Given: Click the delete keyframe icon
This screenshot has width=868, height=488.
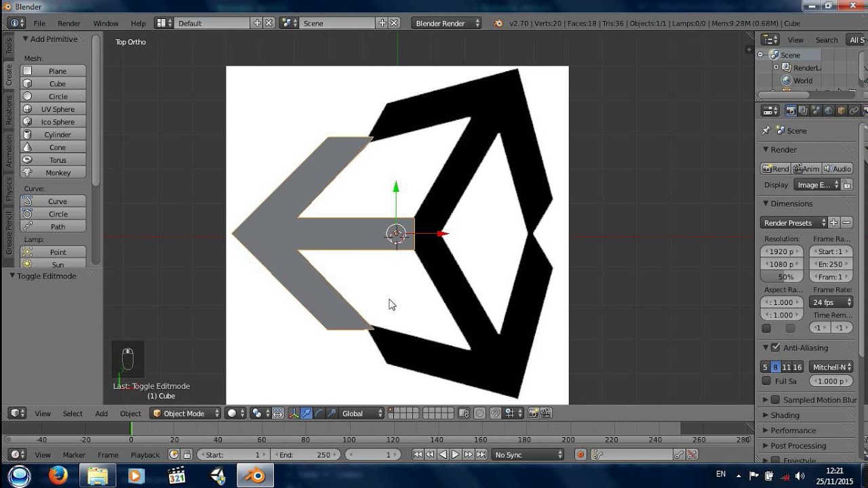Looking at the screenshot, I should 693,455.
